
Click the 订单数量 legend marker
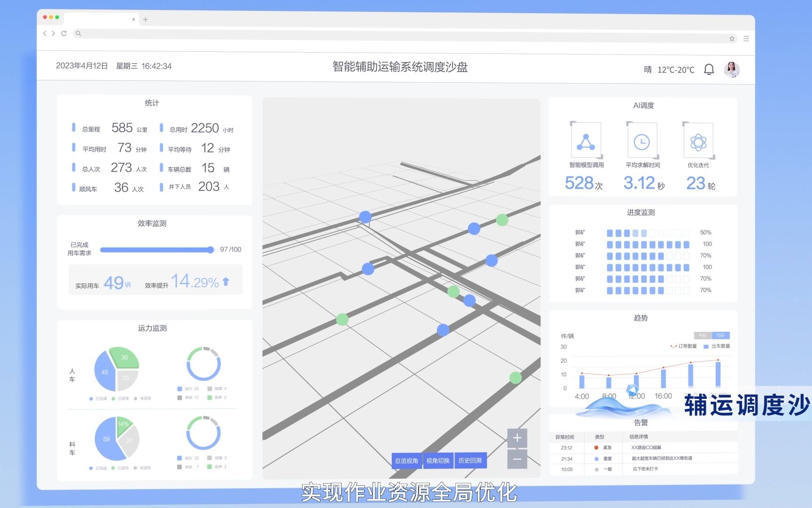tap(673, 346)
